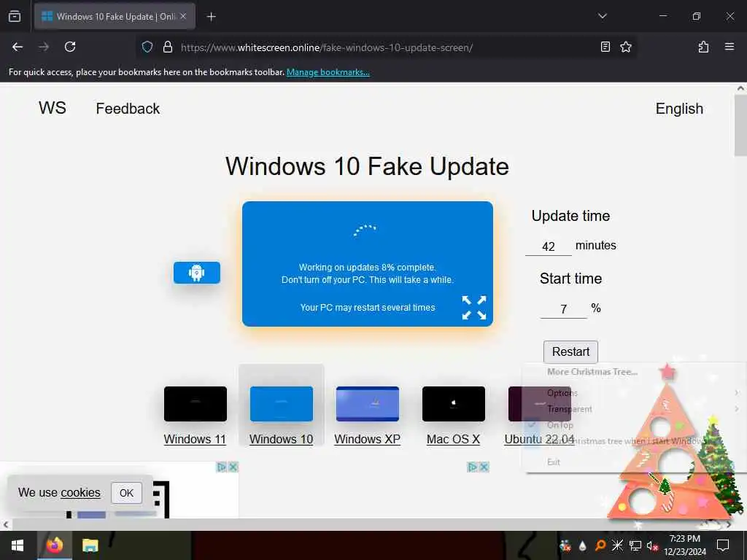Click the horizontal scrollbar left arrow
The image size is (747, 560).
tap(6, 525)
